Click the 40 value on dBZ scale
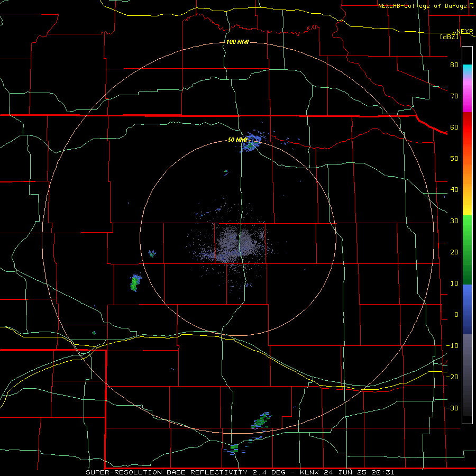476x476 pixels. [x=454, y=190]
